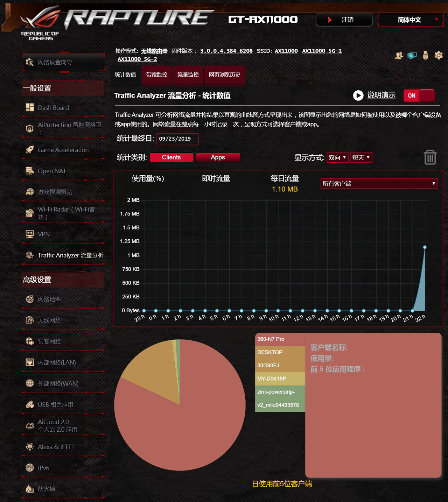Switch statistics category to Apps
This screenshot has height=502, width=448.
(218, 157)
